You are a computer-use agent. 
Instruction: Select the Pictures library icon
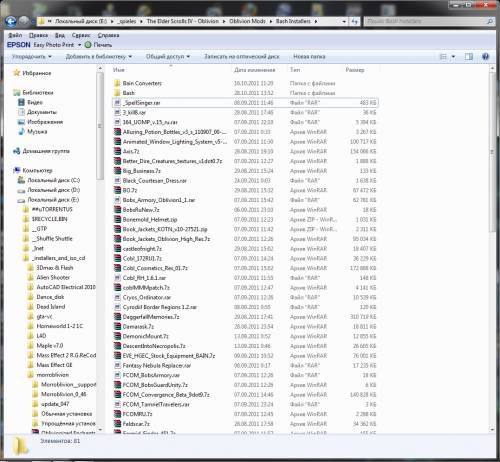tap(21, 122)
